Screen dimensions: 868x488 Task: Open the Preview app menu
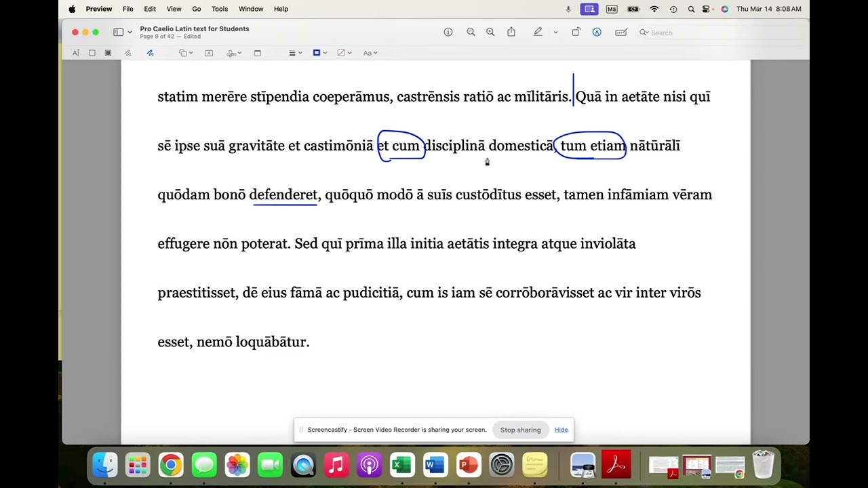(99, 9)
